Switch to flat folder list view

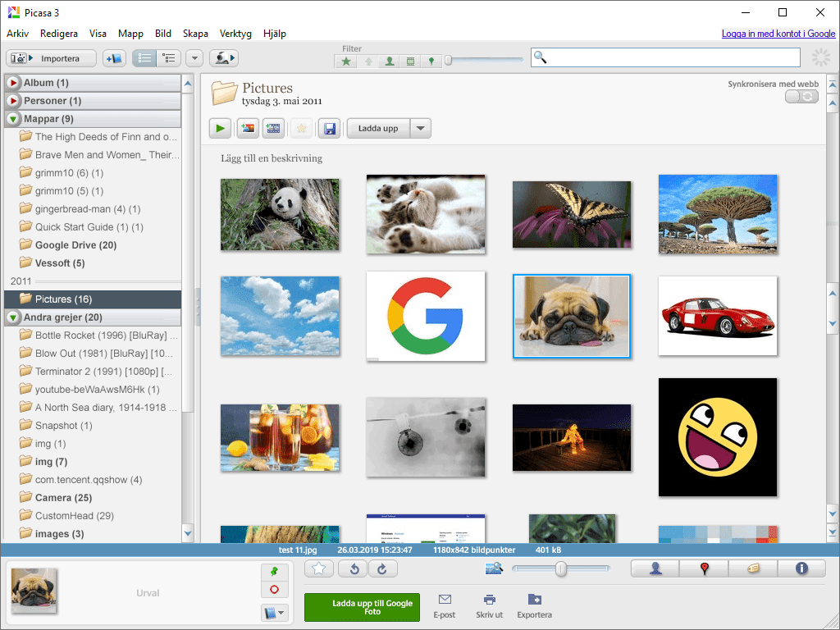[x=144, y=58]
